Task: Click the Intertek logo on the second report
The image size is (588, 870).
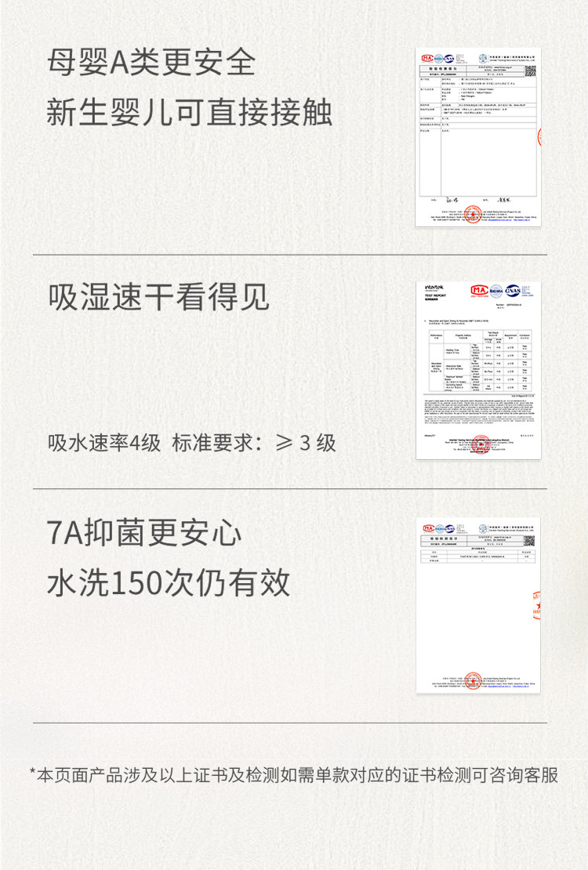Action: click(434, 289)
